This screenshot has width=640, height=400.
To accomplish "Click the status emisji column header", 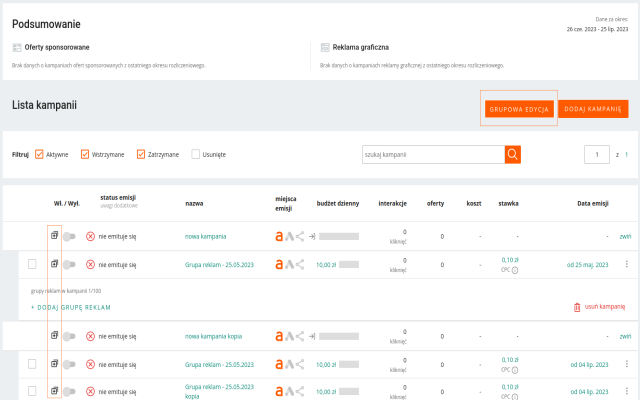I will click(x=118, y=198).
